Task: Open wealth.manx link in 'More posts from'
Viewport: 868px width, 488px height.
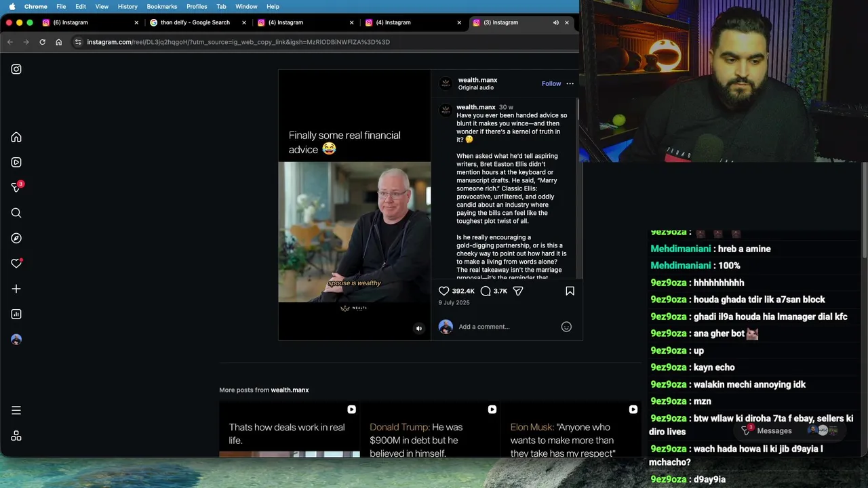Action: [x=290, y=390]
